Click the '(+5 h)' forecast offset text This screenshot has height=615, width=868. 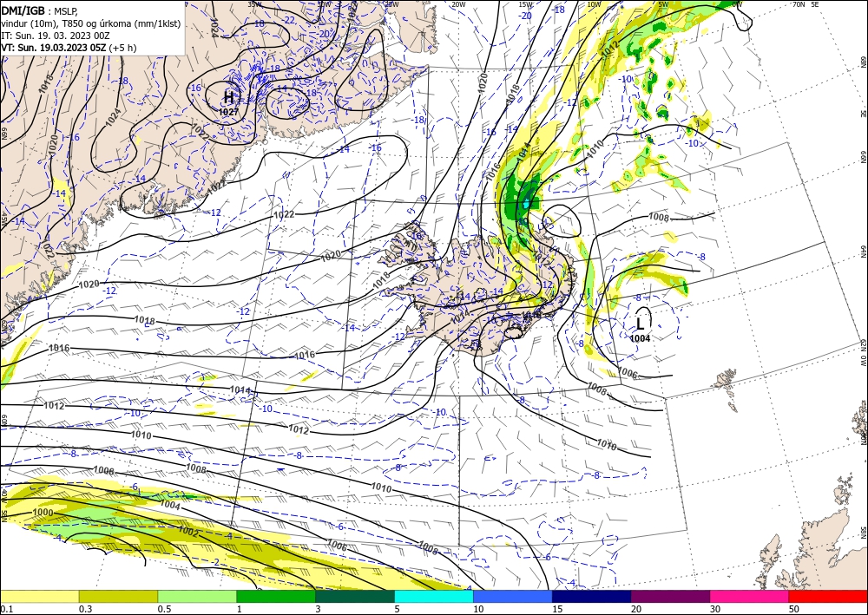click(123, 48)
